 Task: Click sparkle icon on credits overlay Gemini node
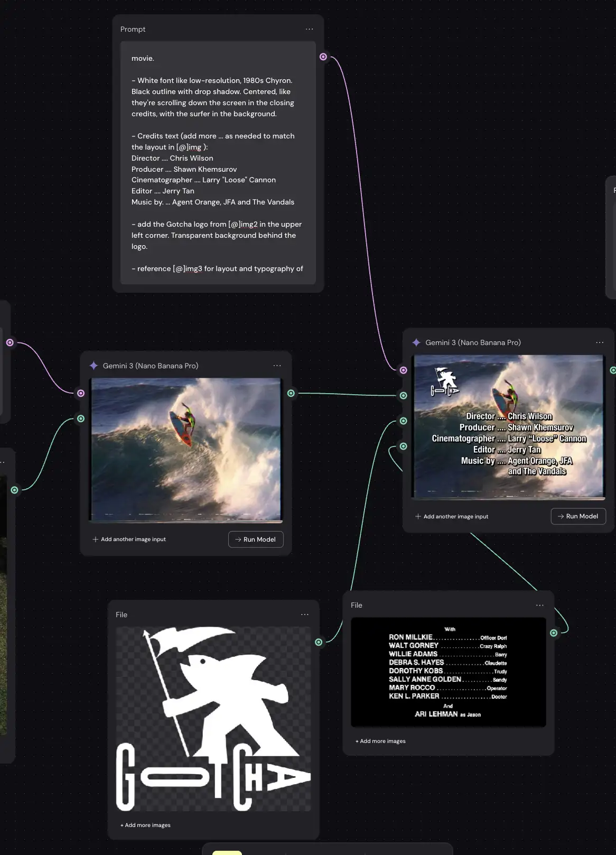(x=416, y=342)
